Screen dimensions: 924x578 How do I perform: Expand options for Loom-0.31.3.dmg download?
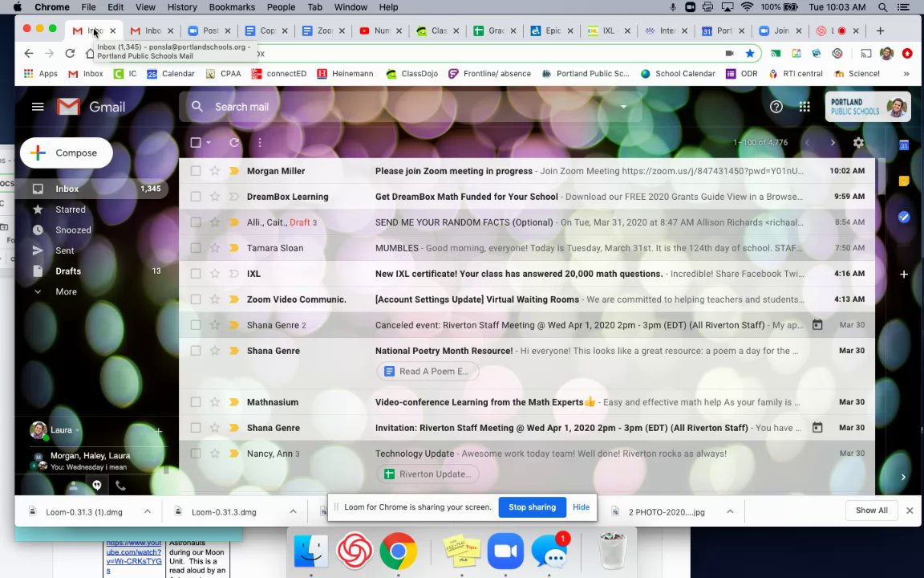pos(293,511)
